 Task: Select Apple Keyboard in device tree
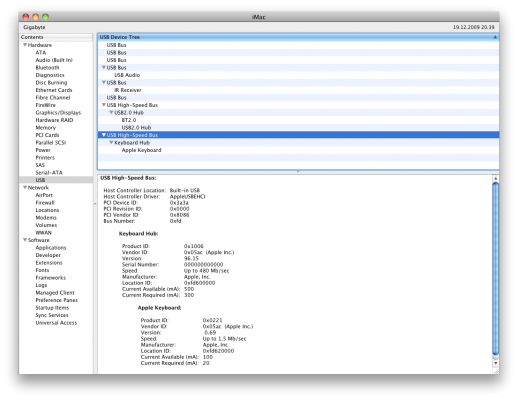[141, 150]
